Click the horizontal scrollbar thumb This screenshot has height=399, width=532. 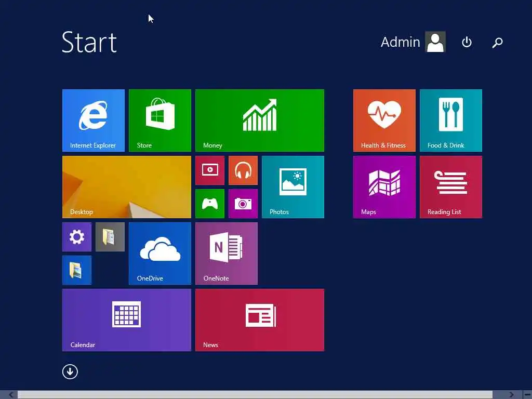pos(255,395)
